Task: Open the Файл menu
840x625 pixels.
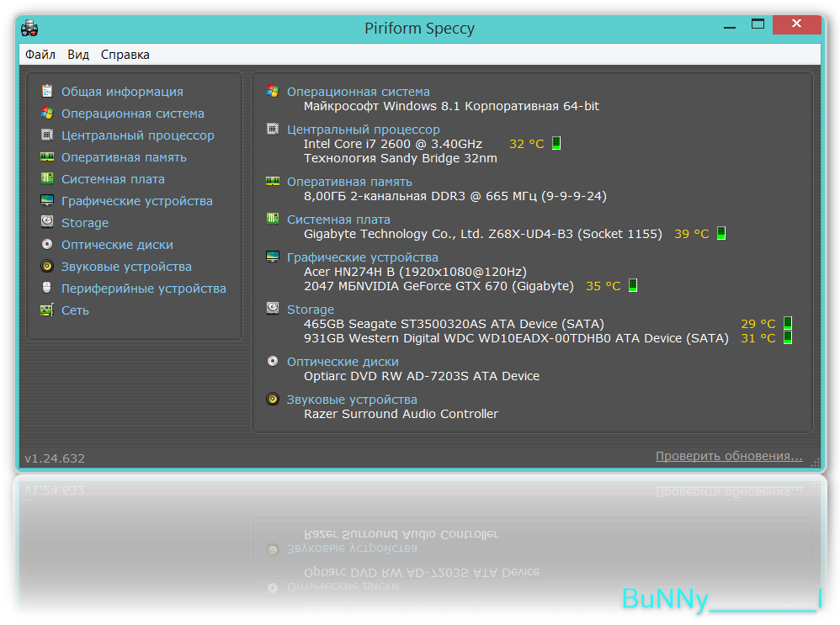Action: (x=40, y=55)
